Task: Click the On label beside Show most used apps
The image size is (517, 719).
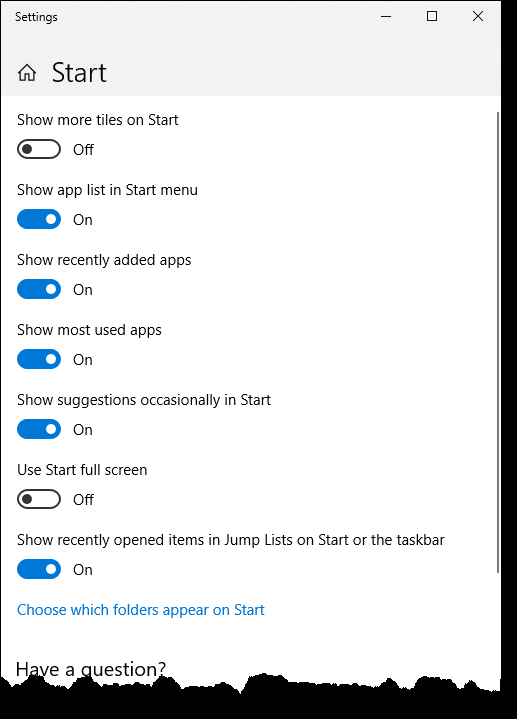Action: (83, 360)
